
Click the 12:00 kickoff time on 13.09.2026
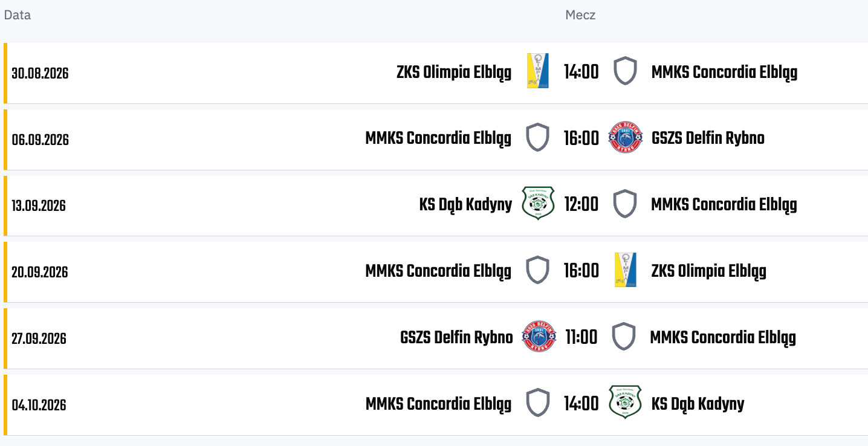pos(581,204)
